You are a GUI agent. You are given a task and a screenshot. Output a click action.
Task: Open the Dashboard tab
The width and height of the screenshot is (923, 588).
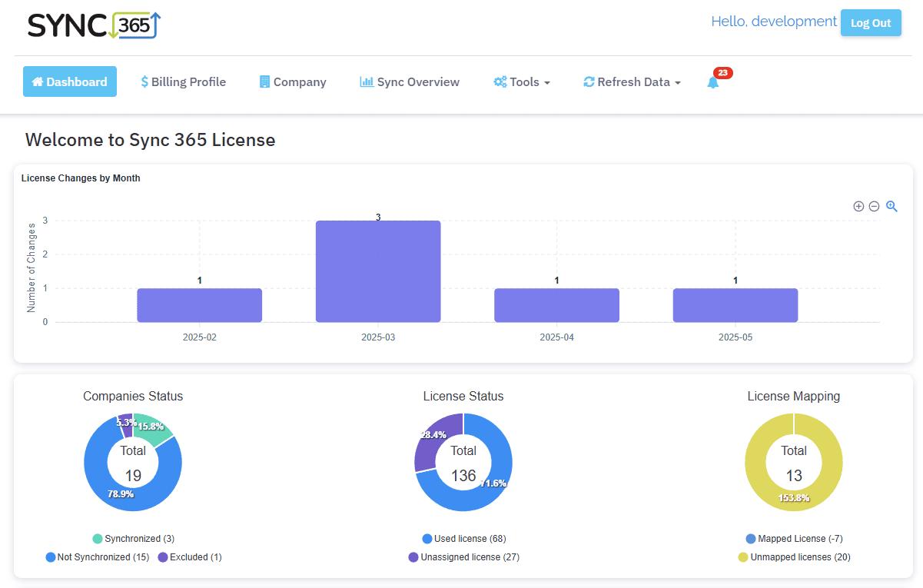click(70, 81)
